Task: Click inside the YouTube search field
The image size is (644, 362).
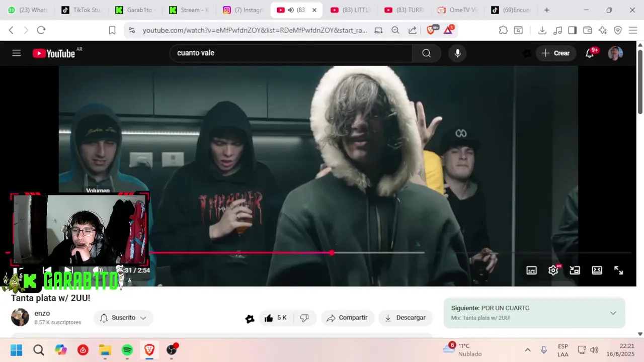Action: click(291, 53)
